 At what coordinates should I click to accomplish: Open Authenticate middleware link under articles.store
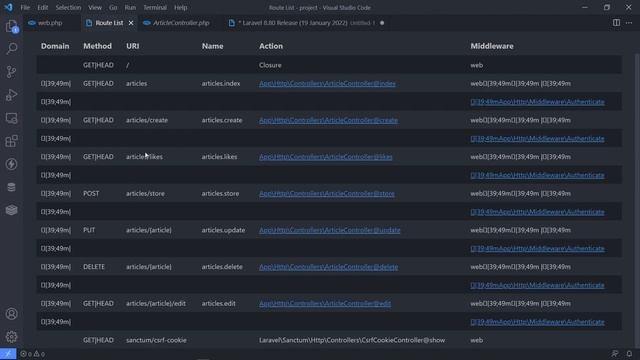(537, 212)
